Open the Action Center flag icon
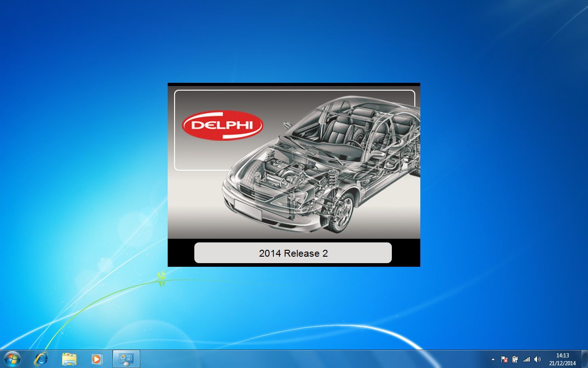The image size is (588, 368). (x=504, y=359)
